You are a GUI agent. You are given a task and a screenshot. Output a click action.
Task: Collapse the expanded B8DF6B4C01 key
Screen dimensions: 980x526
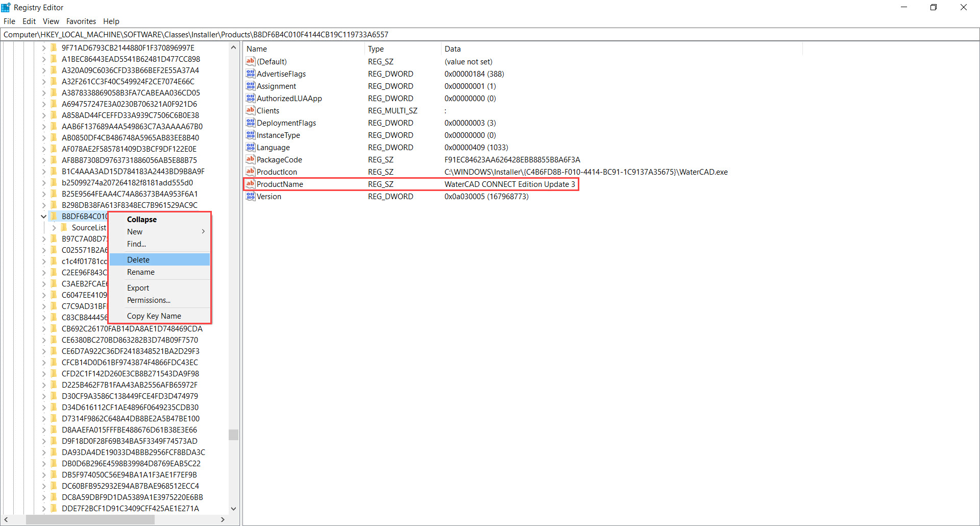pos(44,217)
